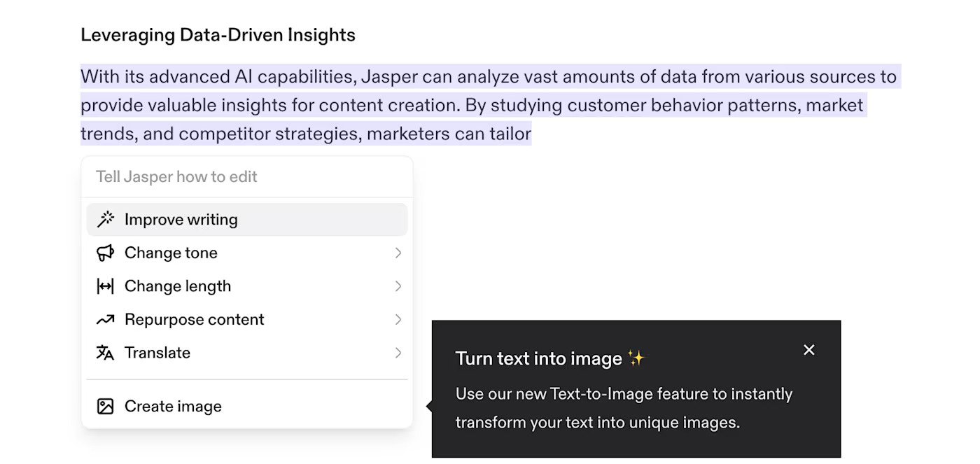Viewport: 980px width, 464px height.
Task: Dismiss the Turn text into image tooltip
Action: point(808,350)
